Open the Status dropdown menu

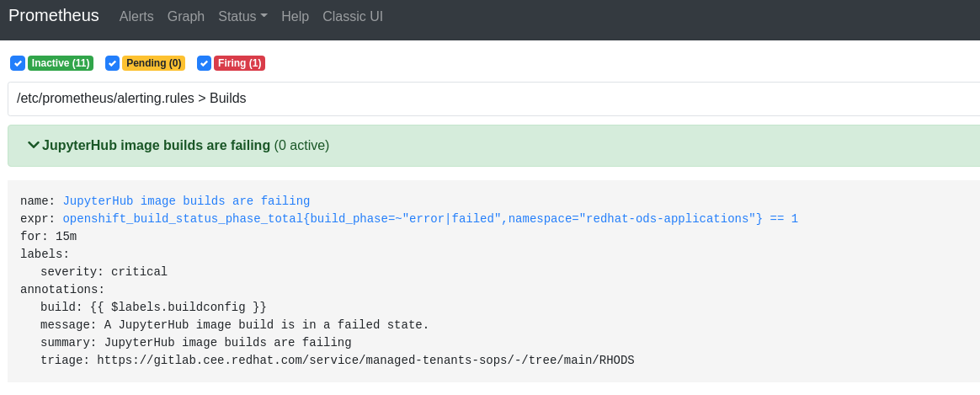242,17
